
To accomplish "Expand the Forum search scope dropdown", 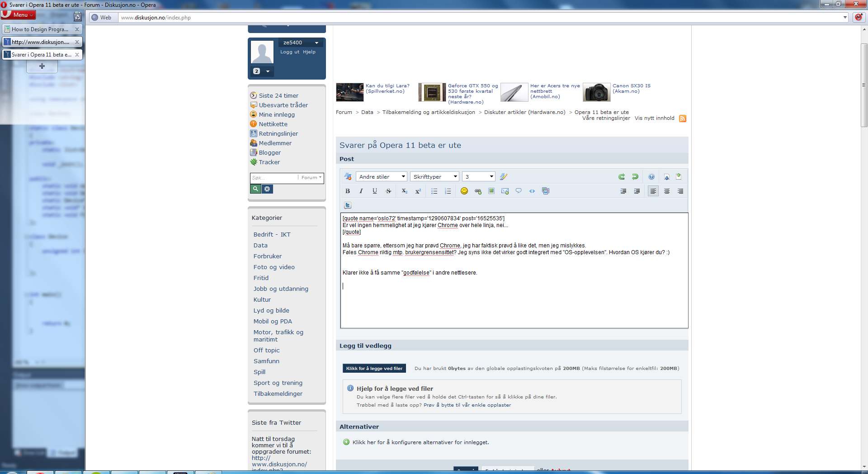I will [x=311, y=178].
